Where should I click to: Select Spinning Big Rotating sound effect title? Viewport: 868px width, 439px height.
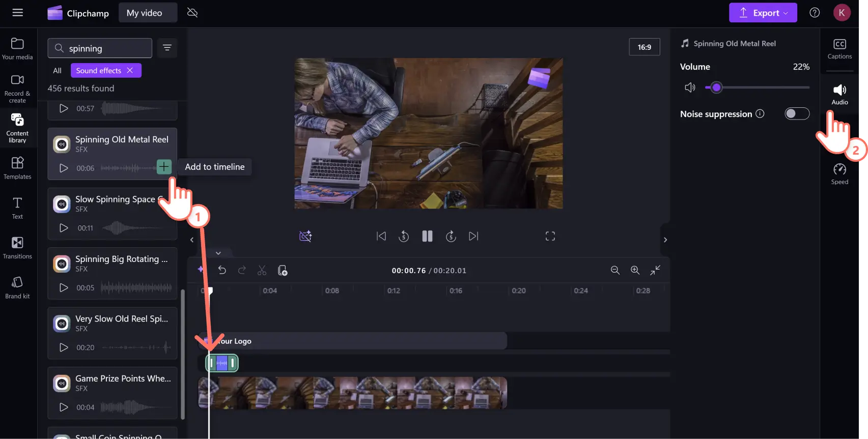pos(121,259)
